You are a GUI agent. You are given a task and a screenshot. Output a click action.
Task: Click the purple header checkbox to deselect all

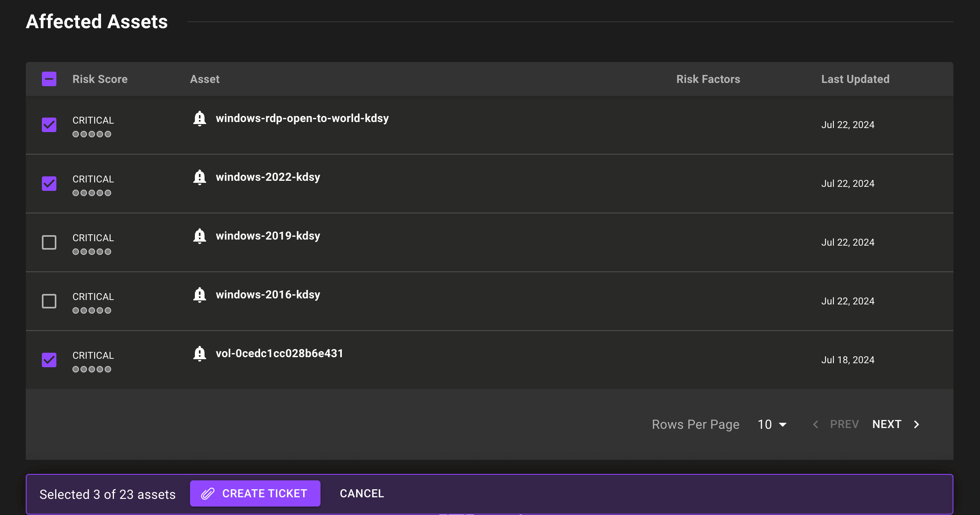coord(49,79)
